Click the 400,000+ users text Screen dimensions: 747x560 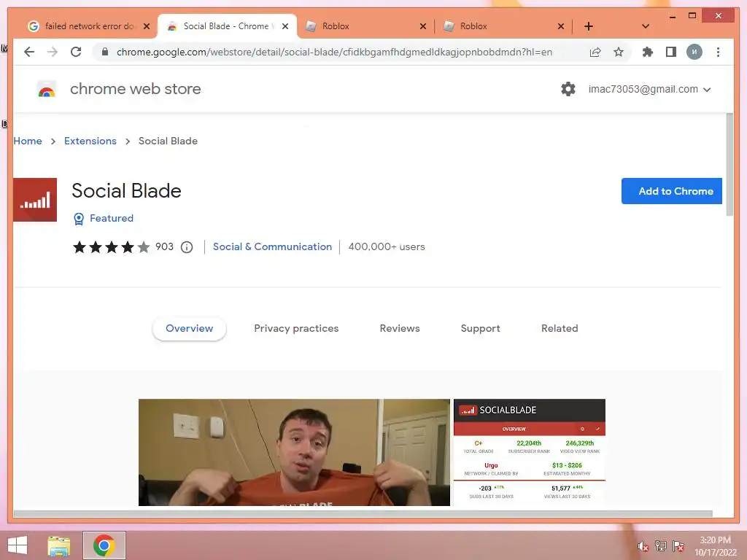[387, 246]
